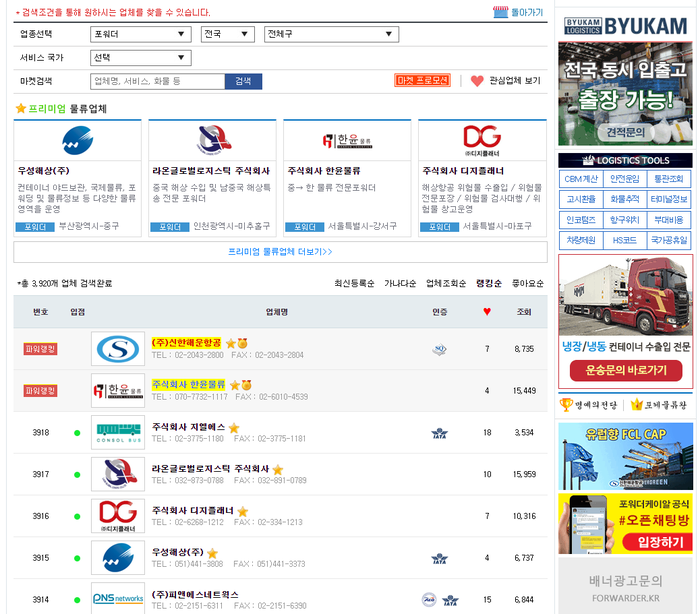Click the gold star next to (주)신한해운항공

point(230,343)
